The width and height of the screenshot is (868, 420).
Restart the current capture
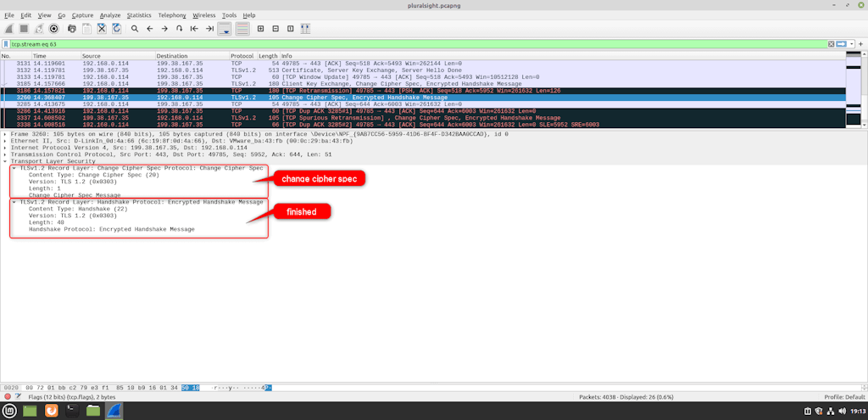(x=39, y=28)
